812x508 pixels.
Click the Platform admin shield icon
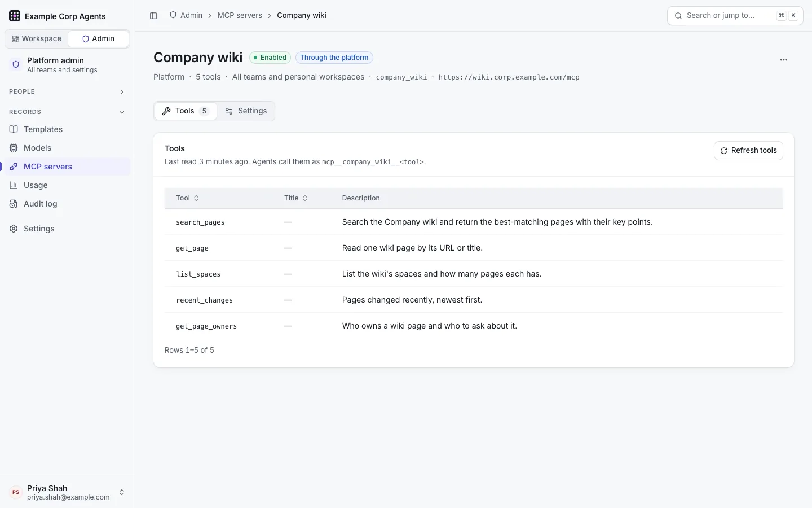pos(16,64)
